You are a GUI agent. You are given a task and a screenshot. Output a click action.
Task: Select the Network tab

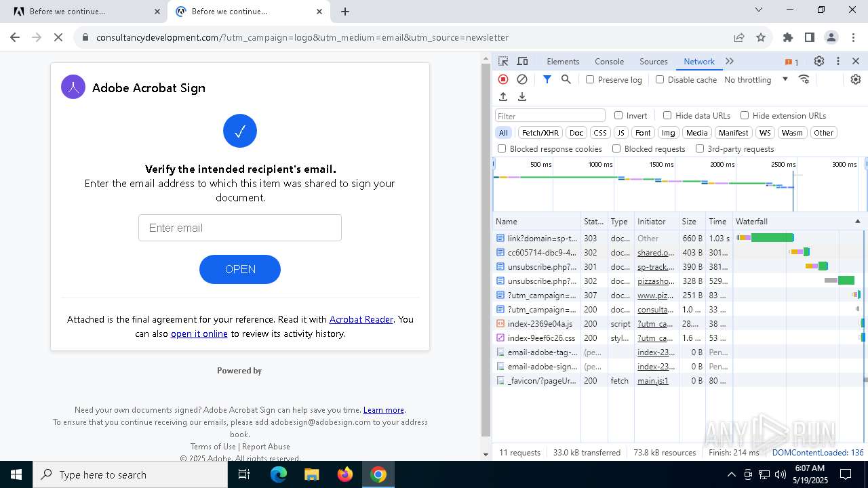point(699,61)
